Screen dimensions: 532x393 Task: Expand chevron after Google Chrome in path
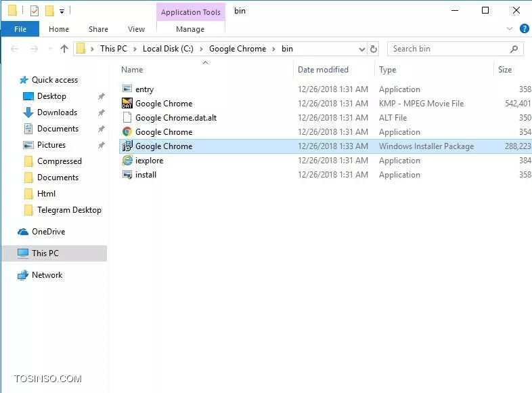click(x=273, y=49)
